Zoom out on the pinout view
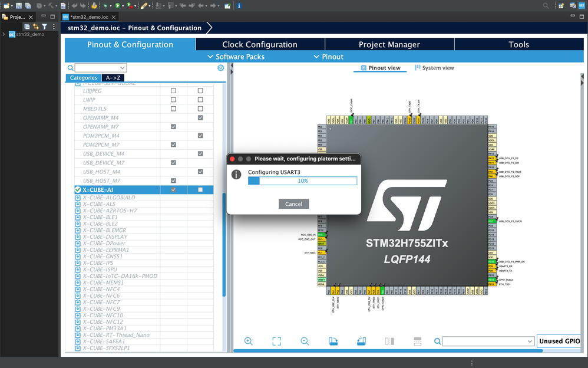 (x=305, y=341)
